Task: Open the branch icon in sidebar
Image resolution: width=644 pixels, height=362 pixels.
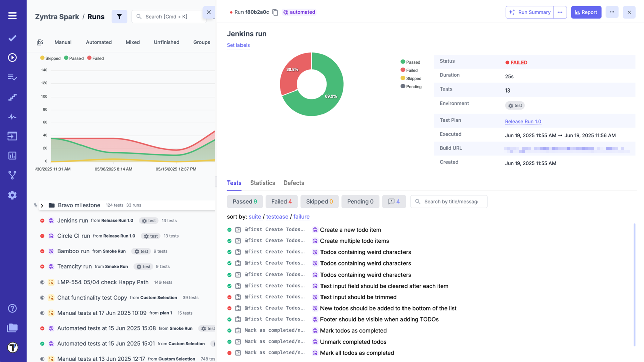Action: [12, 175]
